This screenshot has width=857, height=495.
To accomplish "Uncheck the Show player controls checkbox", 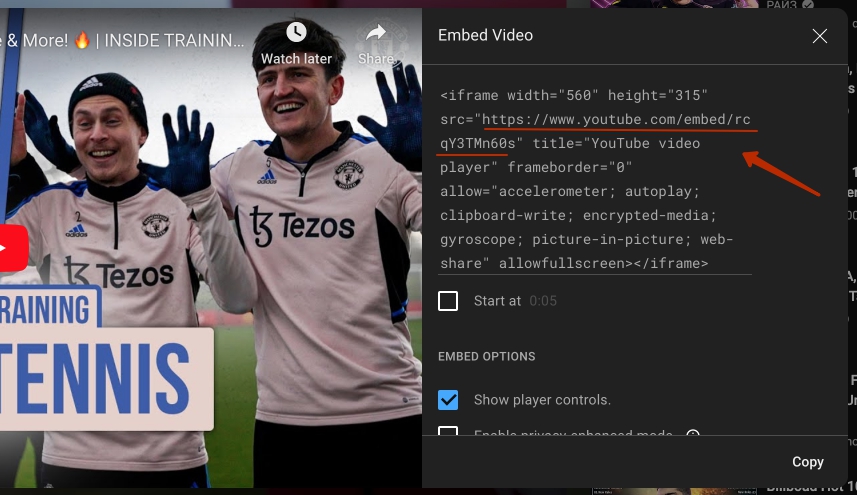I will coord(448,400).
